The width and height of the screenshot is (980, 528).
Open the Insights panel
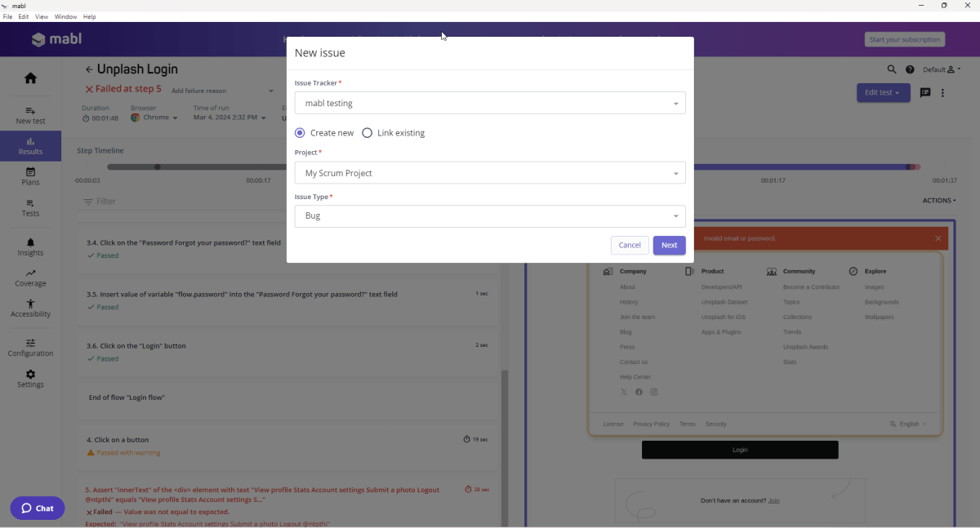30,245
